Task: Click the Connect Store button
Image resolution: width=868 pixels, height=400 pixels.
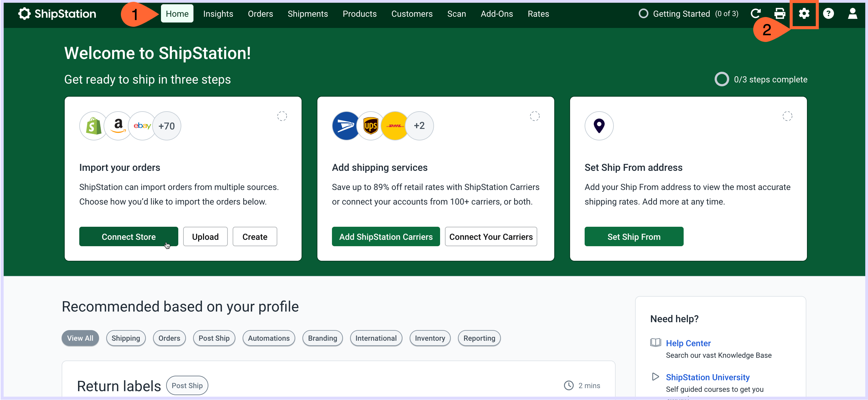Action: [129, 236]
